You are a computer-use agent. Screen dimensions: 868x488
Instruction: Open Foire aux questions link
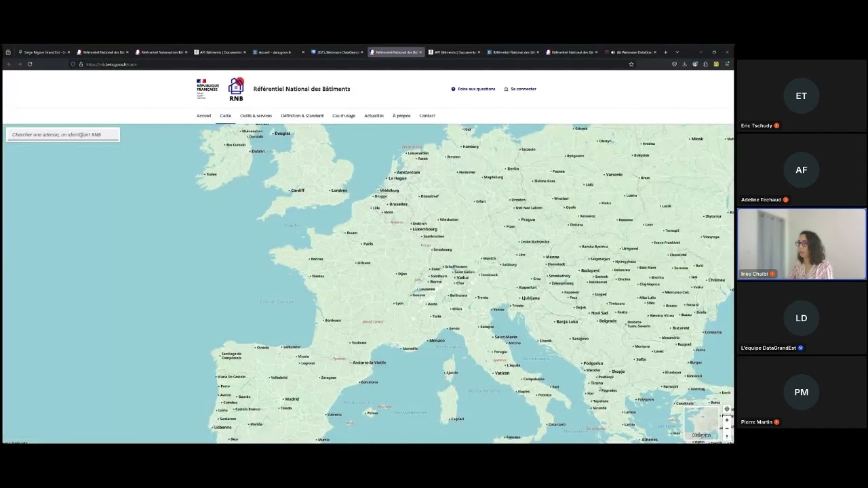point(473,89)
